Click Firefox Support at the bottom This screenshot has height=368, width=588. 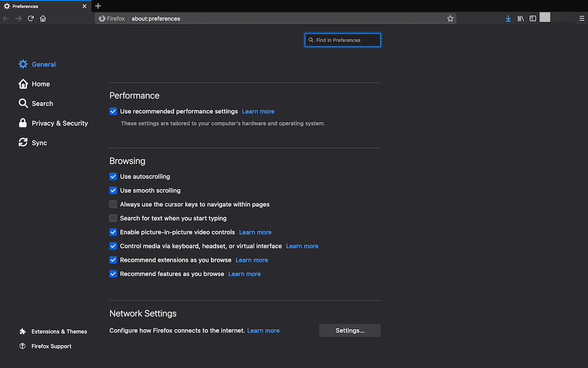51,346
